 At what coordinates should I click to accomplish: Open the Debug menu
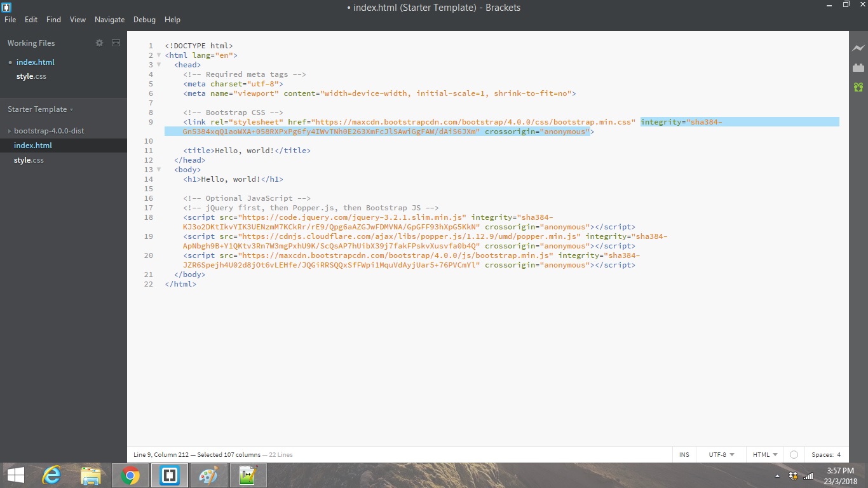144,20
